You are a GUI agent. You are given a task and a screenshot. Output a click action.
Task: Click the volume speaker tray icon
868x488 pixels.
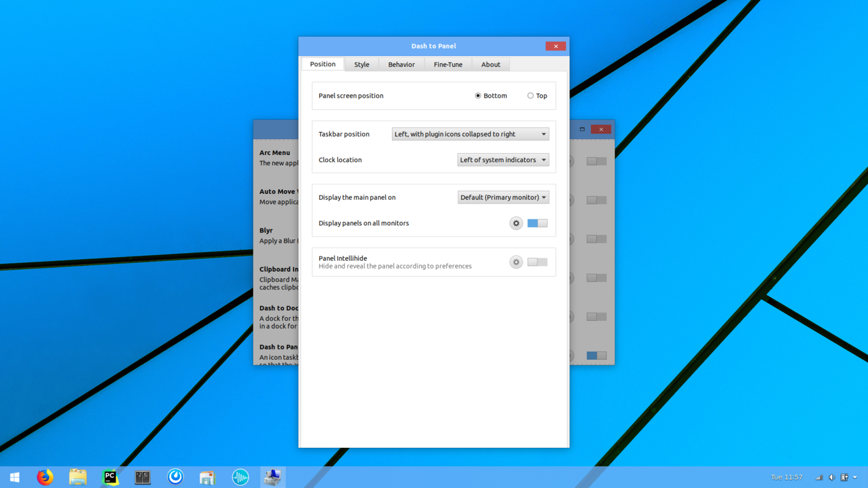(x=832, y=477)
